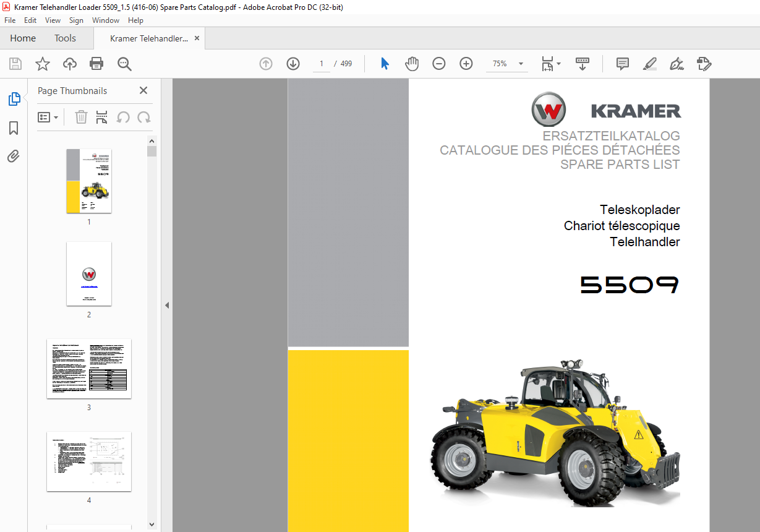Image resolution: width=760 pixels, height=532 pixels.
Task: Collapse the navigation pane with side arrow
Action: [x=166, y=305]
